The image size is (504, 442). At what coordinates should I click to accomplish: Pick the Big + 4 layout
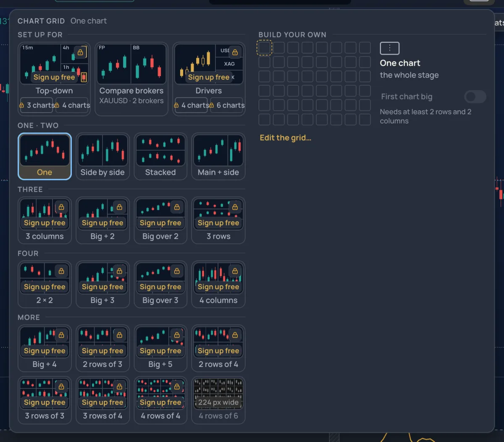45,348
